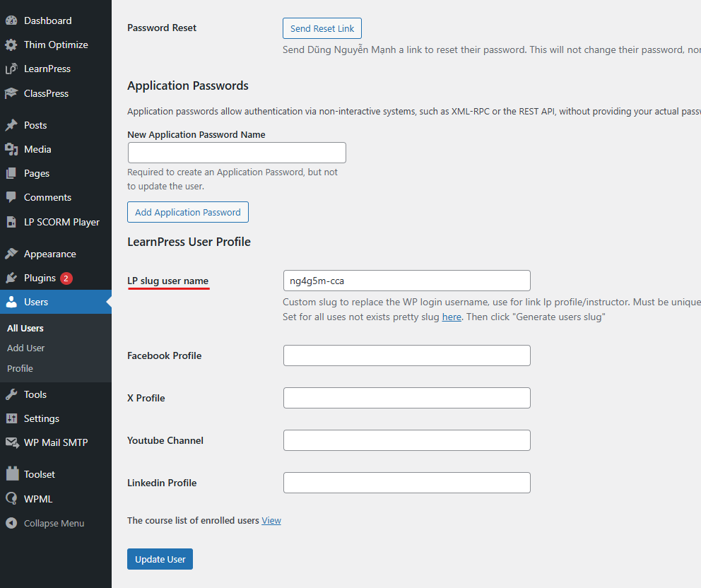Click the Thim Optimize gear icon
Image resolution: width=701 pixels, height=588 pixels.
click(11, 45)
